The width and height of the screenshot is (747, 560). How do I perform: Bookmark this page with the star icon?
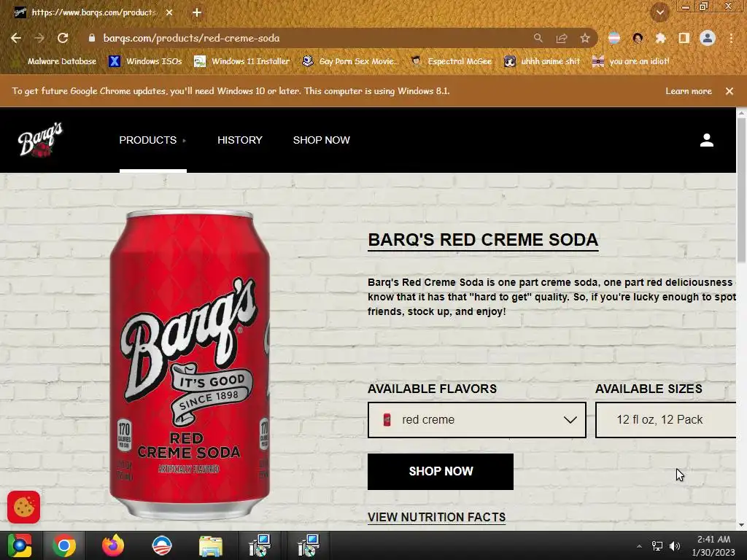tap(585, 38)
